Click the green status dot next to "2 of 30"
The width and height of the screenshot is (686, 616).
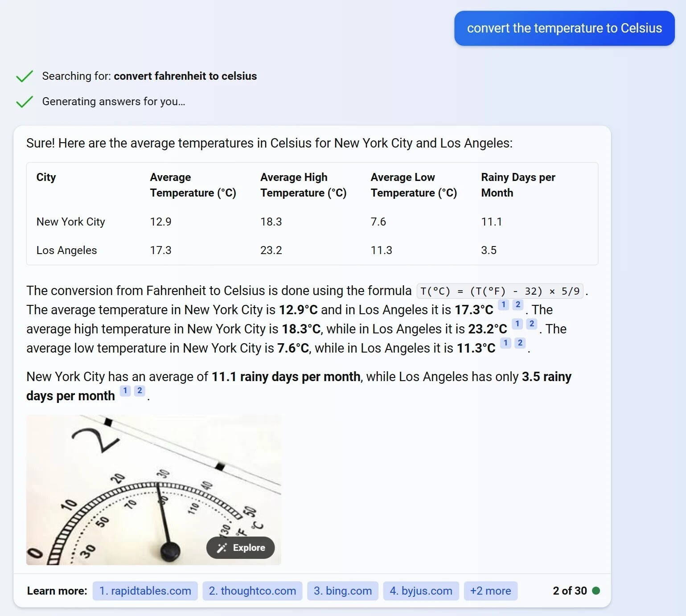point(596,591)
